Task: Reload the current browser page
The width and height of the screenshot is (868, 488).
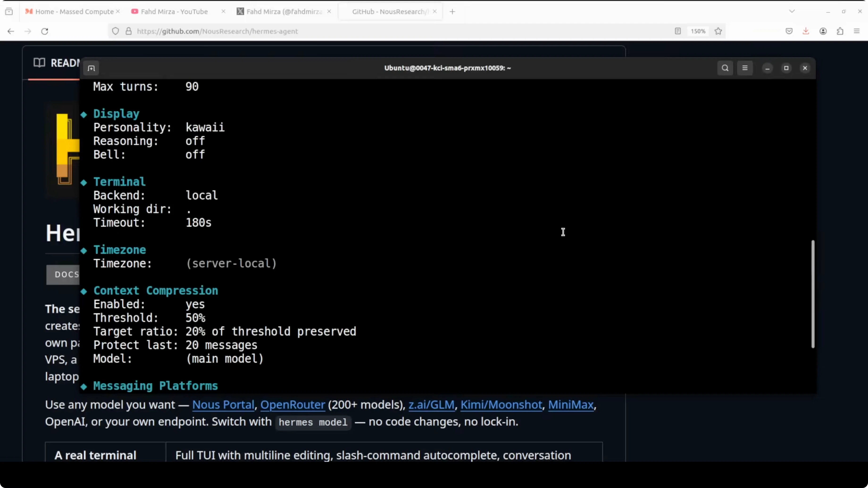Action: tap(45, 31)
